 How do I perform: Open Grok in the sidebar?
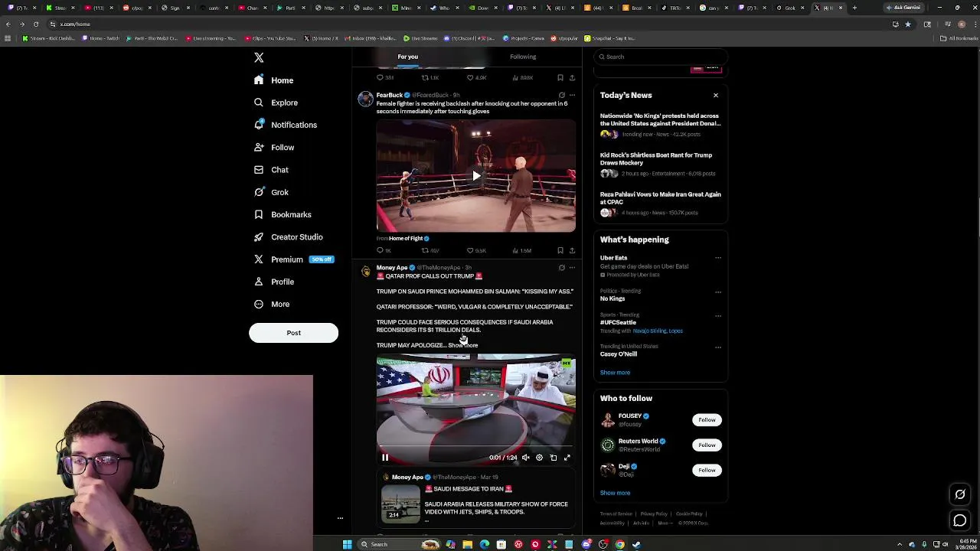point(272,192)
